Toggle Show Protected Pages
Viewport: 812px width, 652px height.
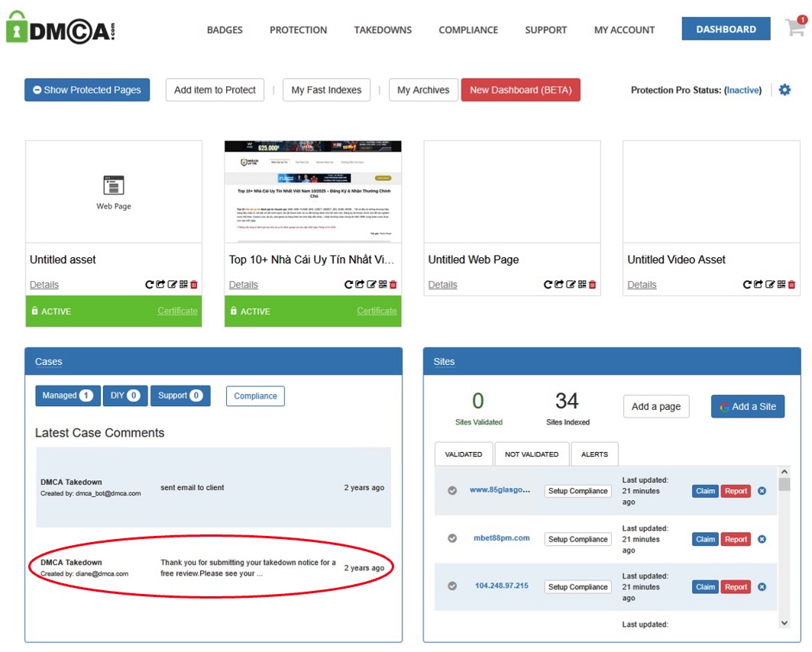click(87, 90)
